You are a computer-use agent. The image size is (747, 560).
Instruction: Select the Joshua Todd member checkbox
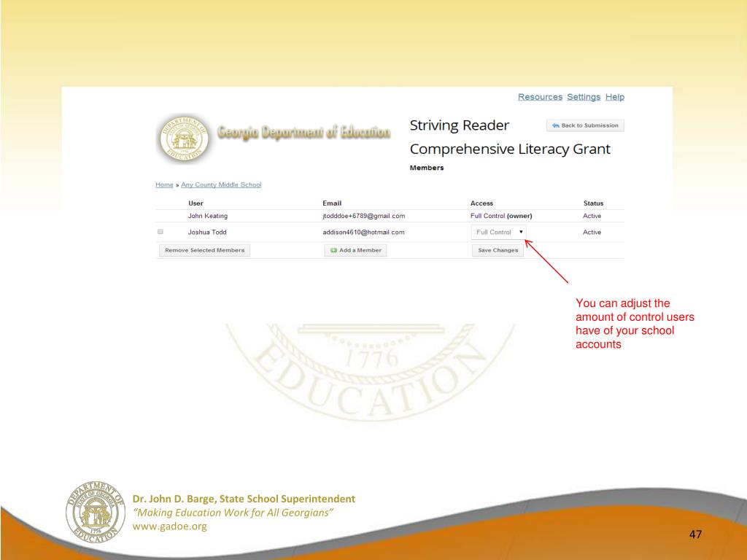pyautogui.click(x=160, y=231)
